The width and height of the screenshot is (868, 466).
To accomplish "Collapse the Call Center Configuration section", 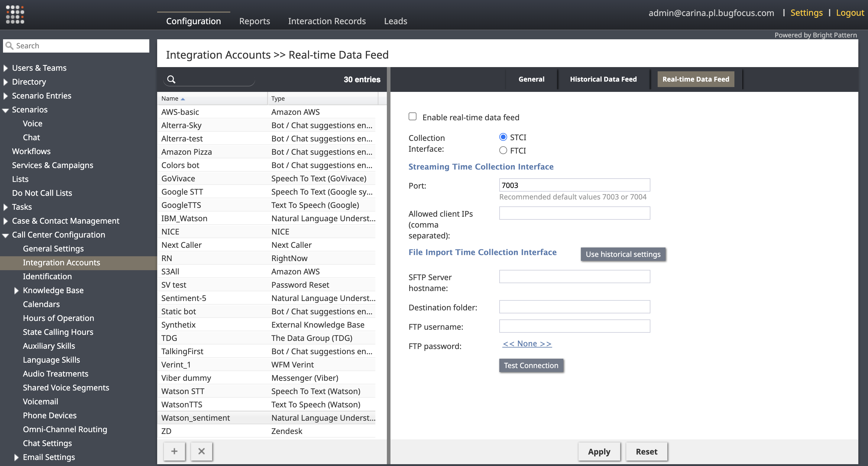I will point(6,235).
